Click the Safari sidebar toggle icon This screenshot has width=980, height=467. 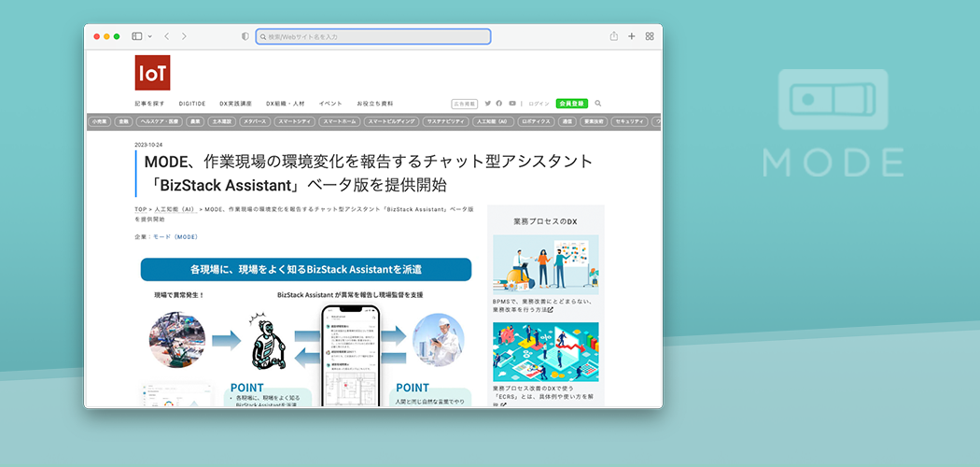[136, 36]
